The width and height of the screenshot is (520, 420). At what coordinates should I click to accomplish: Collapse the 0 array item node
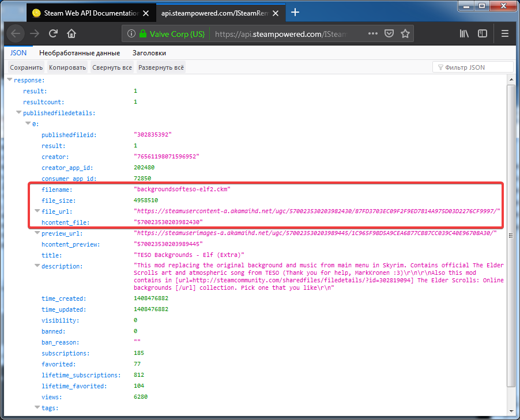click(28, 124)
